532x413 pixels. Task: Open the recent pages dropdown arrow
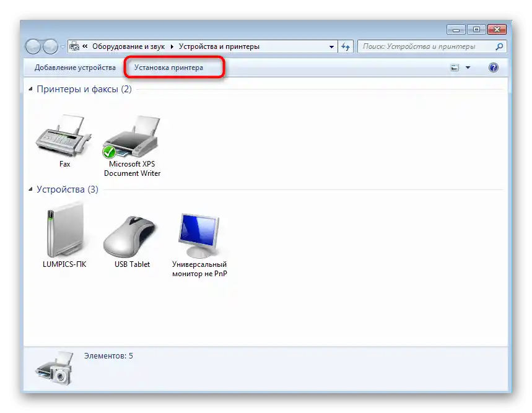(63, 47)
